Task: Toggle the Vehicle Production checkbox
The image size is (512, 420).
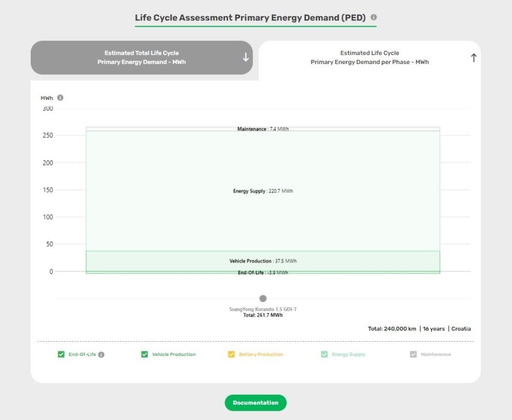Action: coord(144,354)
